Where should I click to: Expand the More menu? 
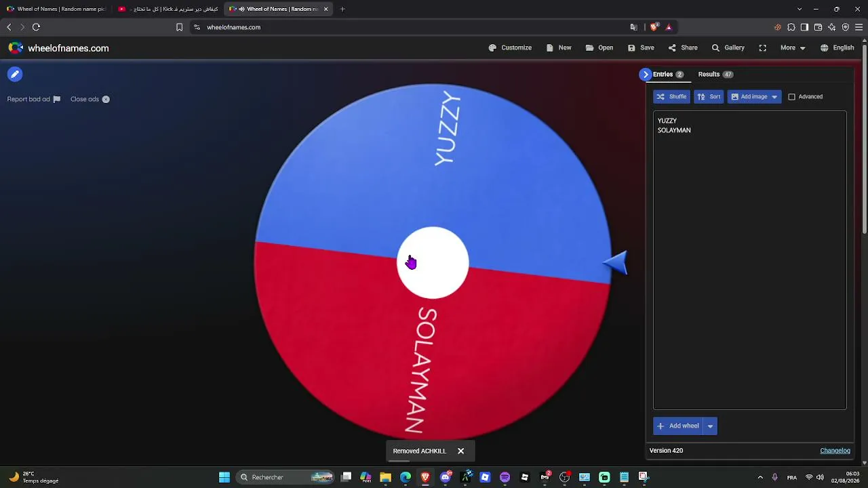[793, 48]
